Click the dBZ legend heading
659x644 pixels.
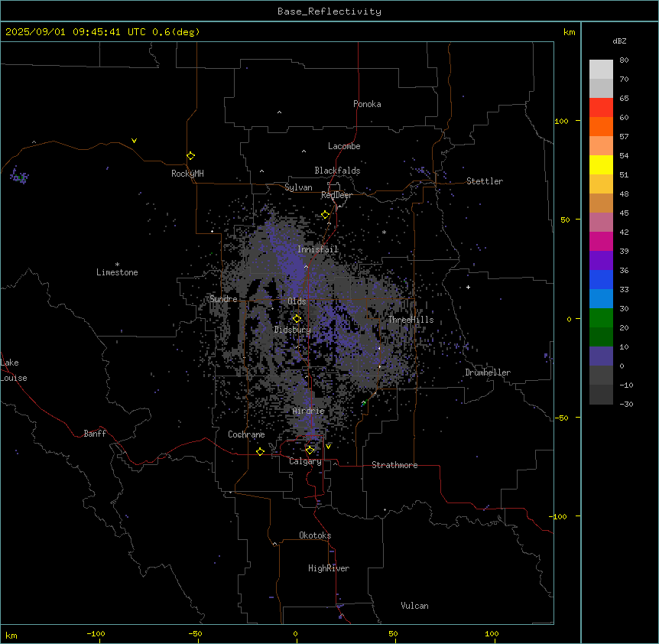(619, 41)
